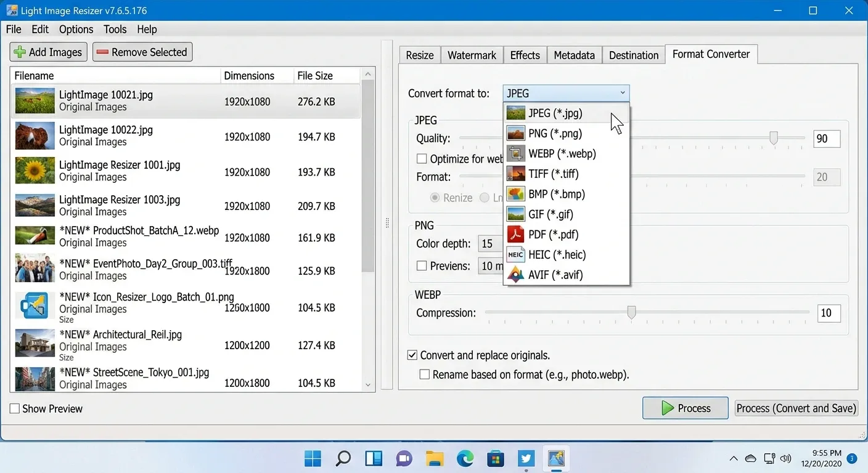
Task: Switch to the Destination tab
Action: pyautogui.click(x=634, y=55)
